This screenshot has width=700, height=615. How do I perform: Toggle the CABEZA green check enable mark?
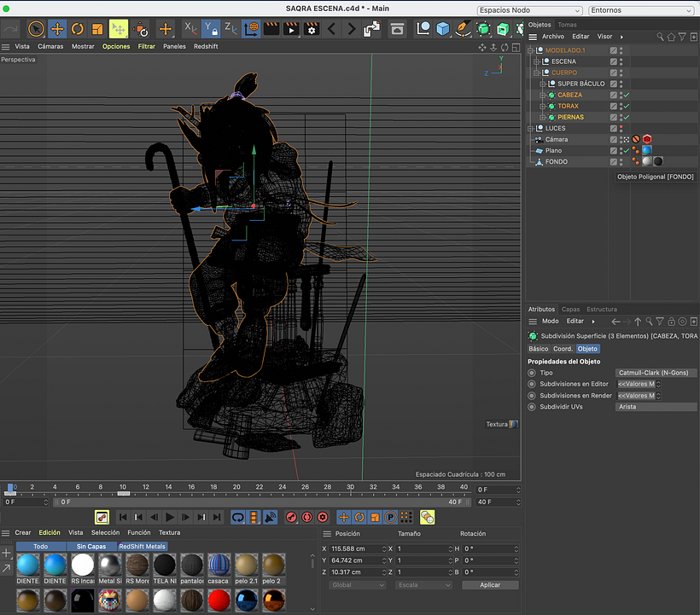coord(627,95)
